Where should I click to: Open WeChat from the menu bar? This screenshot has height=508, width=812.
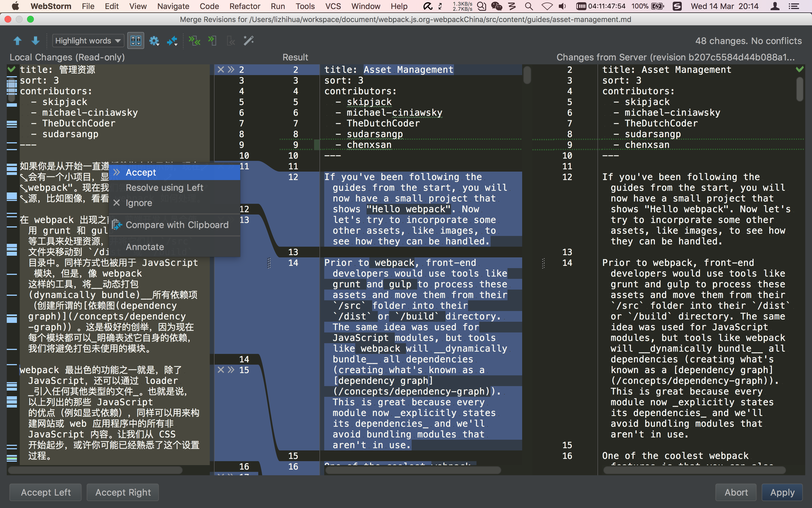click(x=496, y=6)
